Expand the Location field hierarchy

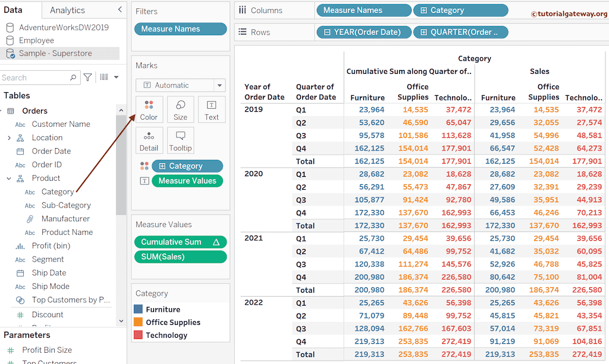8,137
